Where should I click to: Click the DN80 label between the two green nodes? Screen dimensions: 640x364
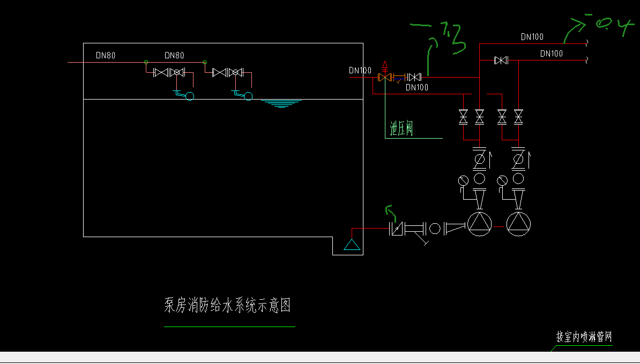[x=174, y=55]
